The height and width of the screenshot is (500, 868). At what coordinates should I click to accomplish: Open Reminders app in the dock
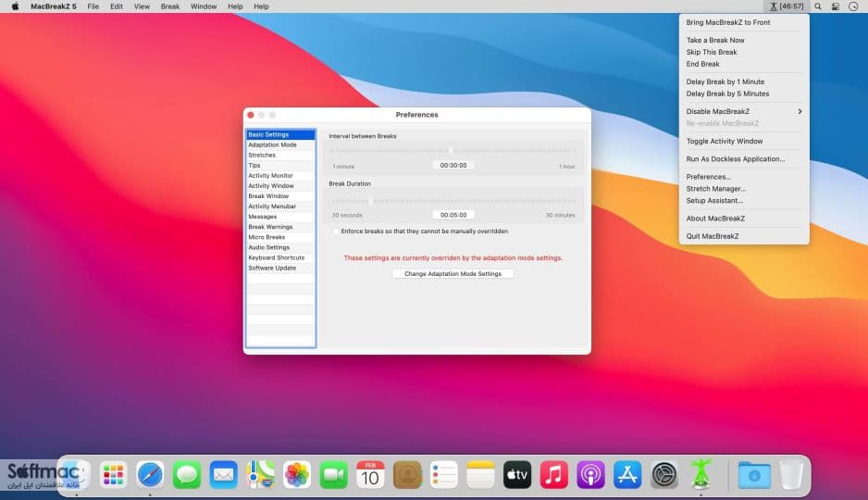coord(444,475)
